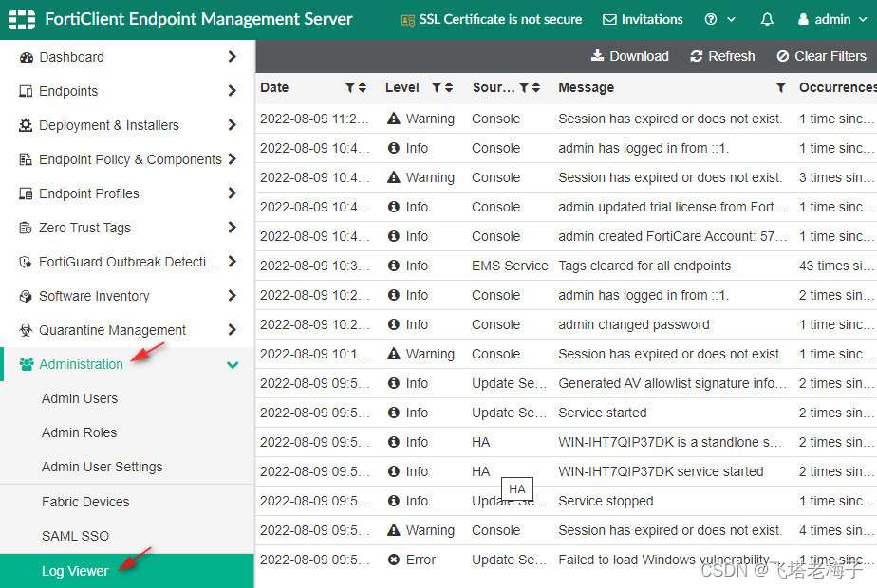
Task: Refresh the log list
Action: [722, 56]
